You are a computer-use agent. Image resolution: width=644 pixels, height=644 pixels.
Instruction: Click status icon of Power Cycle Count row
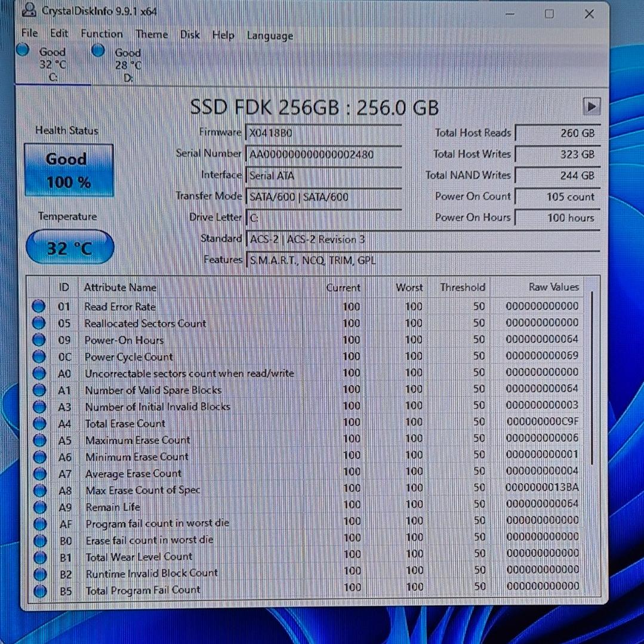(x=39, y=356)
